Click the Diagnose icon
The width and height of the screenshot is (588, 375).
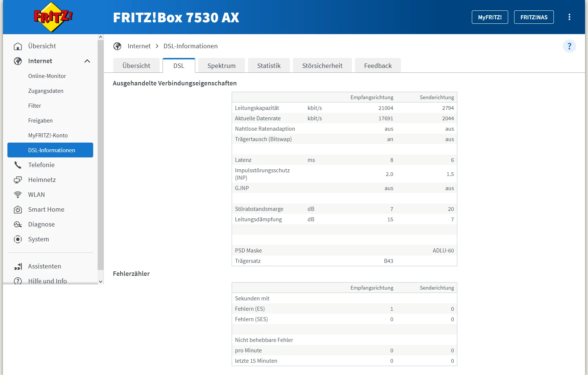[x=18, y=224]
